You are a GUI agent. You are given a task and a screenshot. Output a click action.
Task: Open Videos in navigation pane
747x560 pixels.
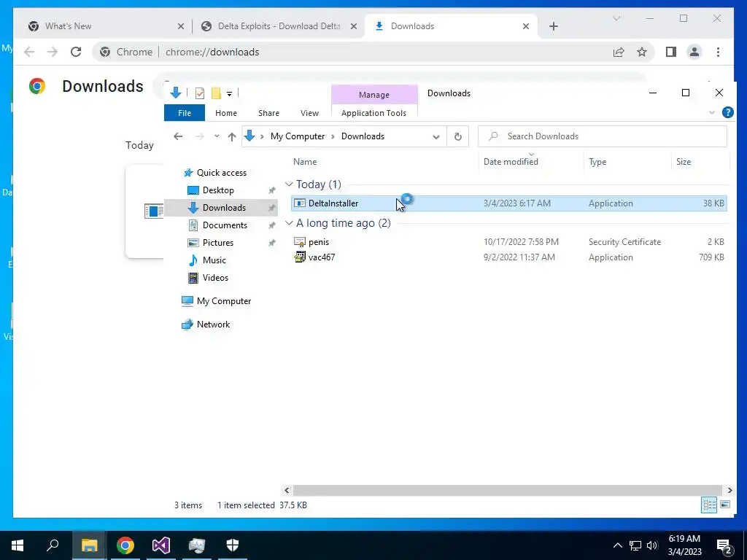click(x=215, y=278)
